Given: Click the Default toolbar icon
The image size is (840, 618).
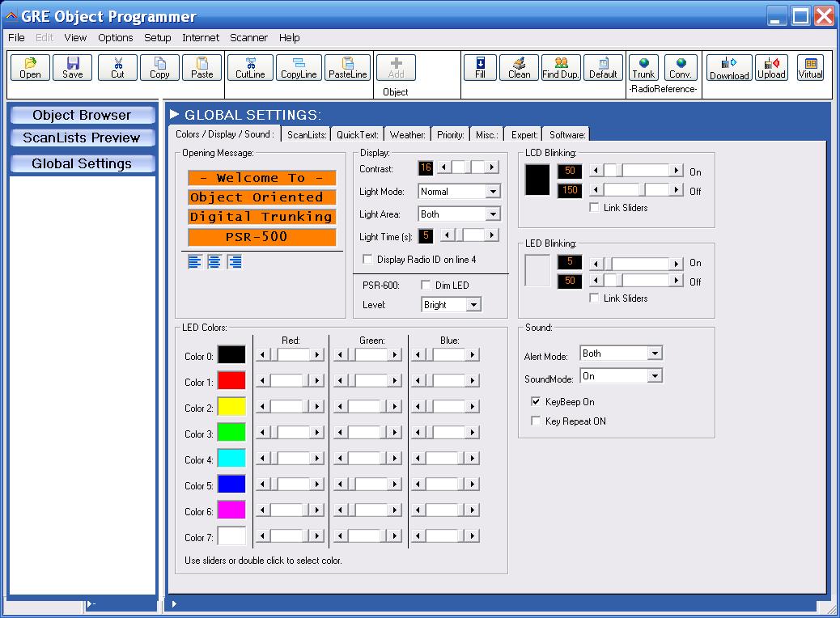Looking at the screenshot, I should [603, 68].
